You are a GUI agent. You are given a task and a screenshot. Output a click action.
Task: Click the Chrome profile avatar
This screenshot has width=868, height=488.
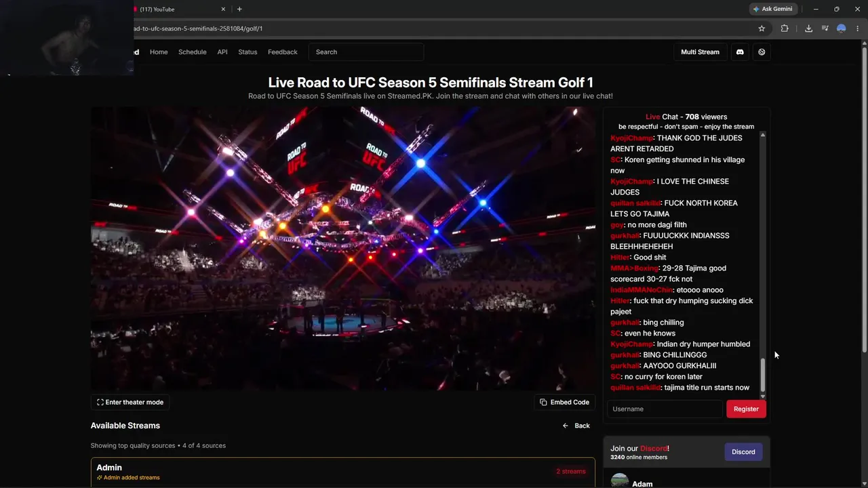(842, 28)
